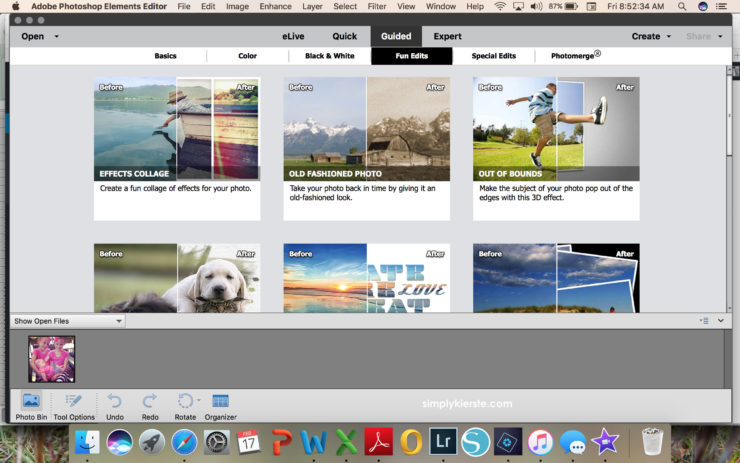The image size is (740, 463).
Task: Open the Create dropdown menu
Action: point(651,36)
